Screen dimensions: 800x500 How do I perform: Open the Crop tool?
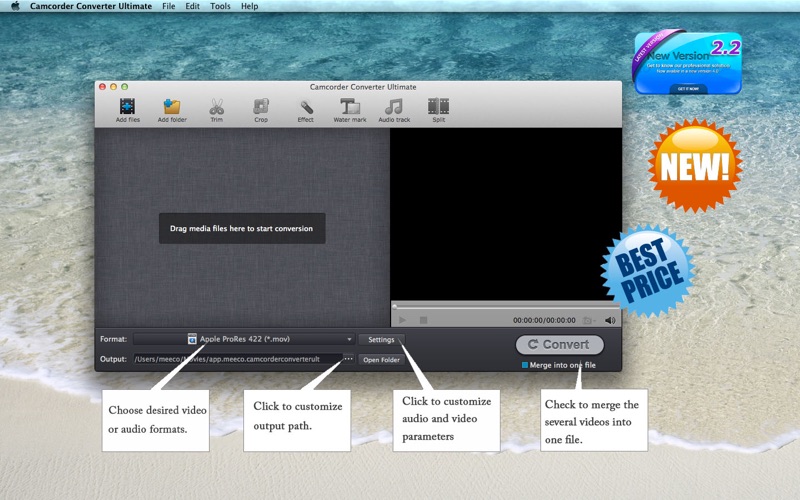pos(261,110)
